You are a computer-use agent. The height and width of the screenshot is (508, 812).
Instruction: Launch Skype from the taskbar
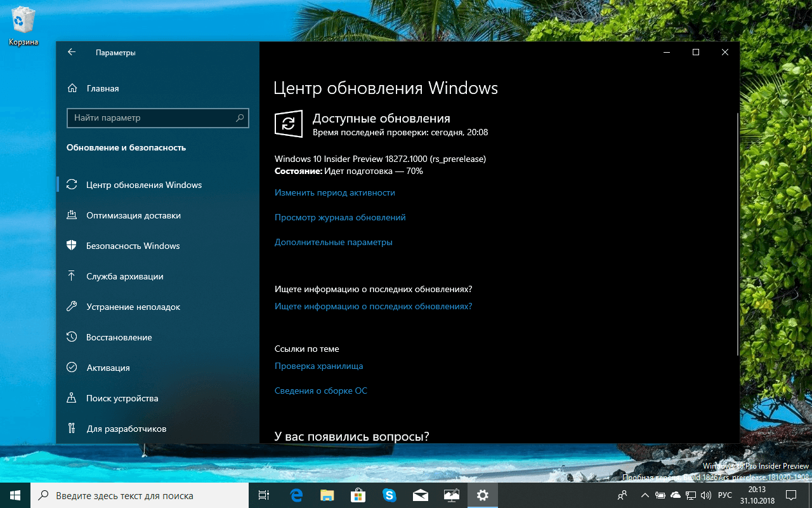pyautogui.click(x=389, y=495)
